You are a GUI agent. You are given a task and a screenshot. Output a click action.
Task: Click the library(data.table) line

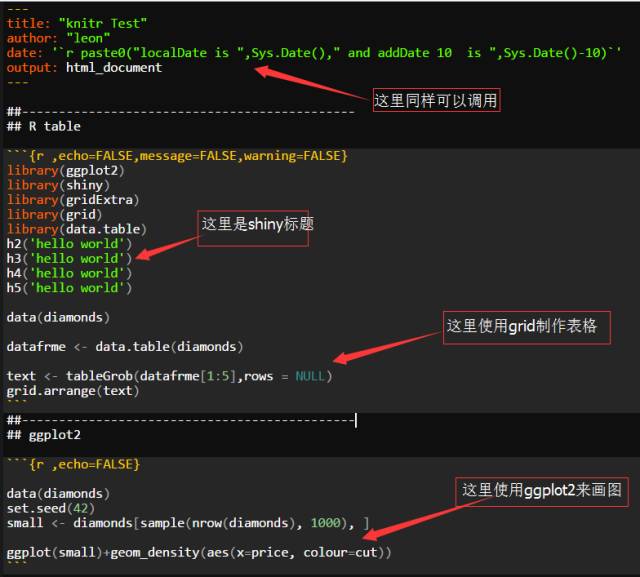(76, 229)
